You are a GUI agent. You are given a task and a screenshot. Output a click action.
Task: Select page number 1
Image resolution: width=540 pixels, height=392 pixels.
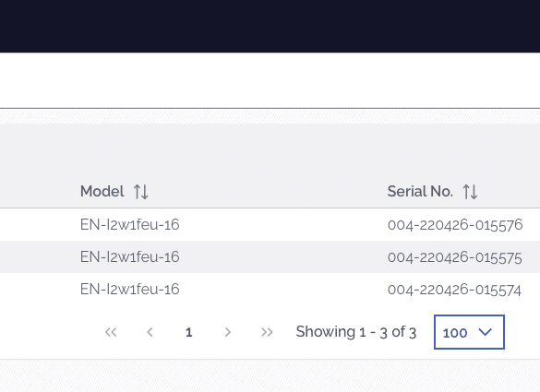[188, 332]
